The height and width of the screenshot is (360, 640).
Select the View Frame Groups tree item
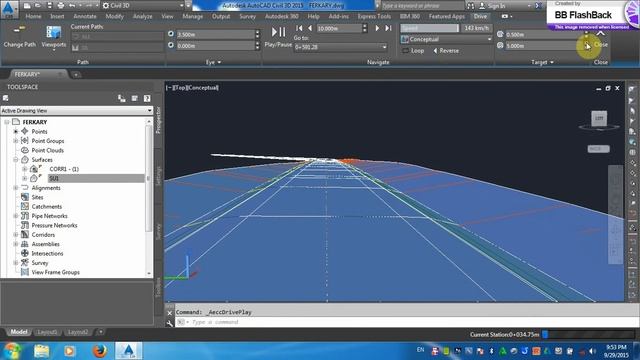click(56, 272)
